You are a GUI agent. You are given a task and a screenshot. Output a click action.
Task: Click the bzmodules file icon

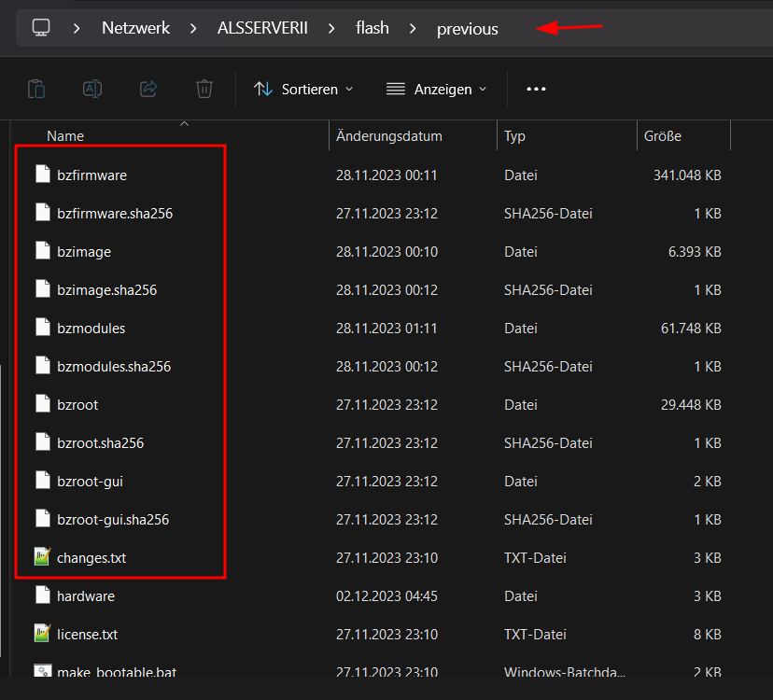(x=43, y=328)
